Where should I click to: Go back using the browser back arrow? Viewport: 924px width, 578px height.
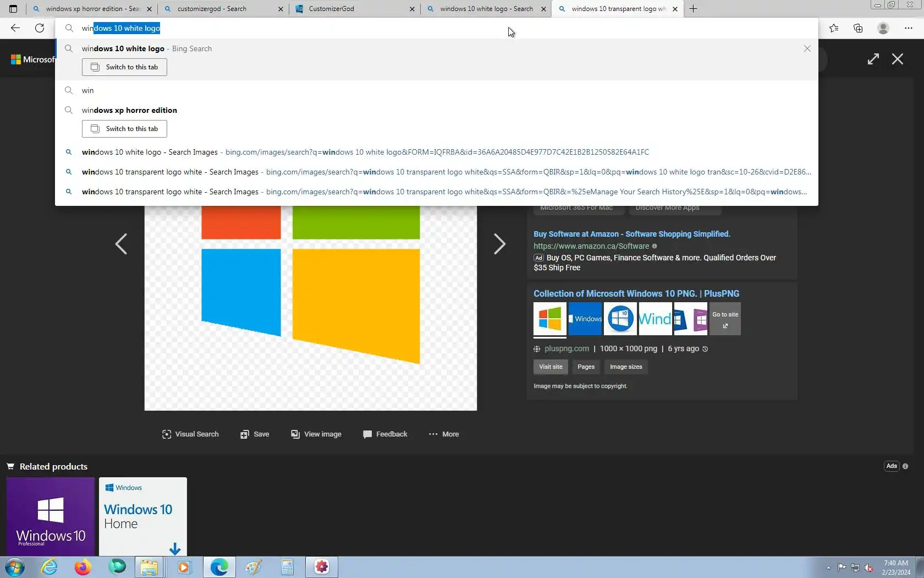coord(15,28)
